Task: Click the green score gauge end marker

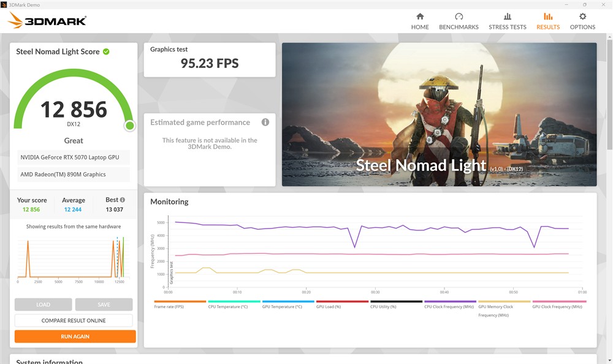Action: tap(129, 126)
